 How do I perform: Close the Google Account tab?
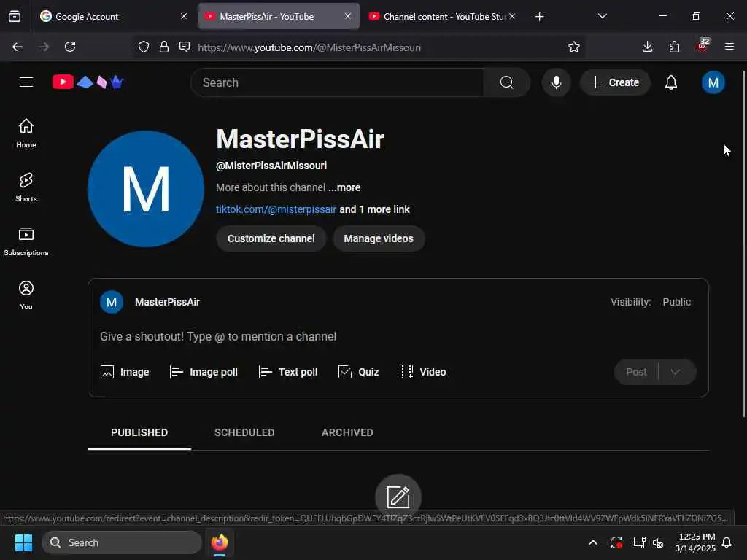tap(184, 16)
